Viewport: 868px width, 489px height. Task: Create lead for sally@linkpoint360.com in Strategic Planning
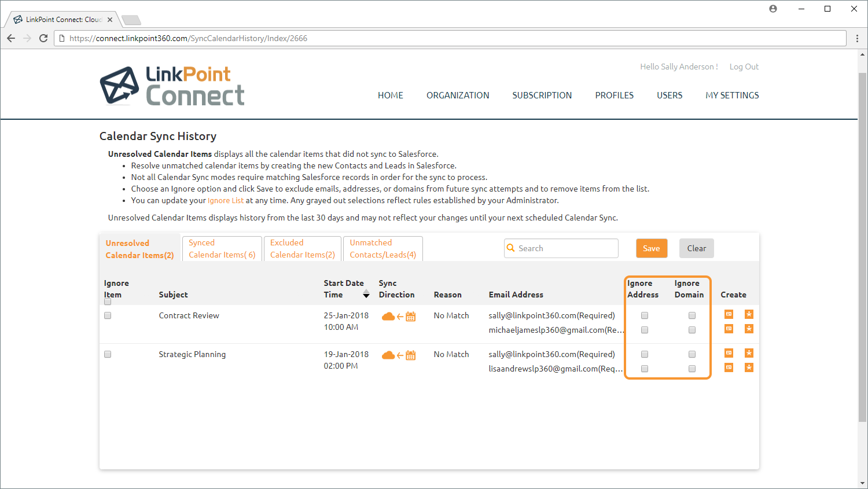pyautogui.click(x=749, y=353)
